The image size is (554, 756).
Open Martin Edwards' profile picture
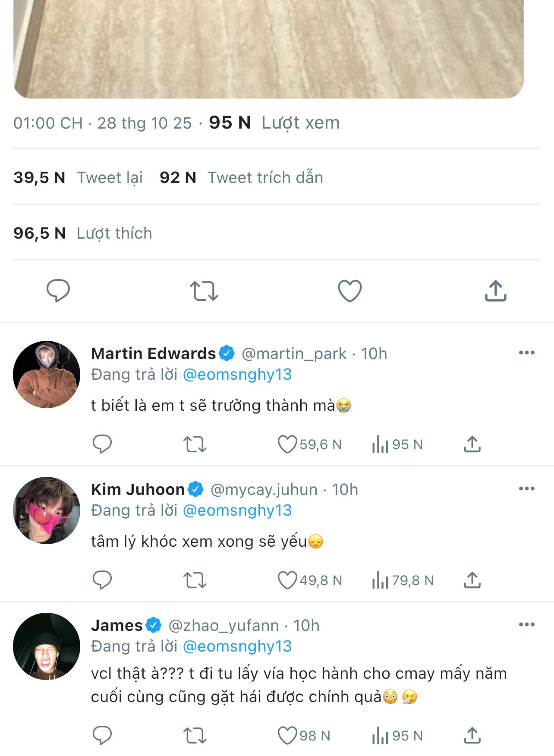pyautogui.click(x=47, y=375)
